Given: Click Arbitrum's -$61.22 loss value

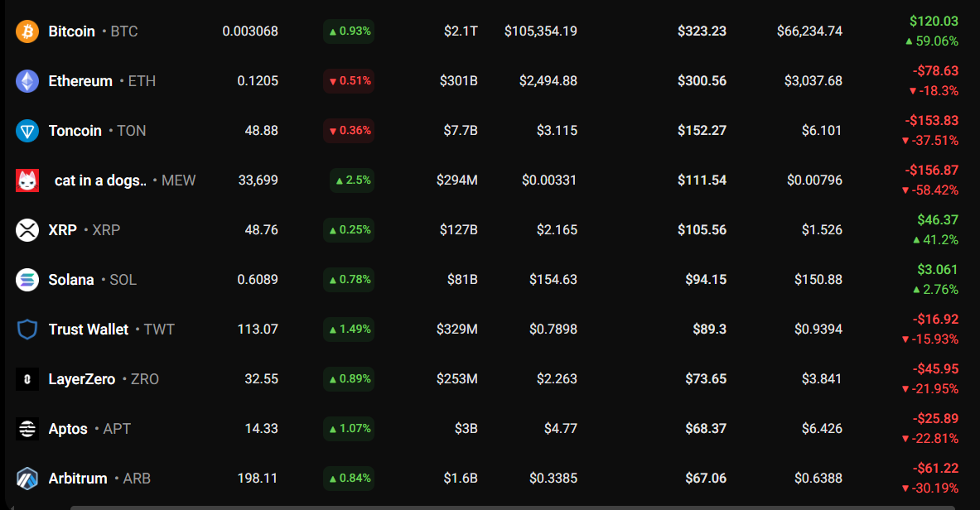Looking at the screenshot, I should click(935, 469).
